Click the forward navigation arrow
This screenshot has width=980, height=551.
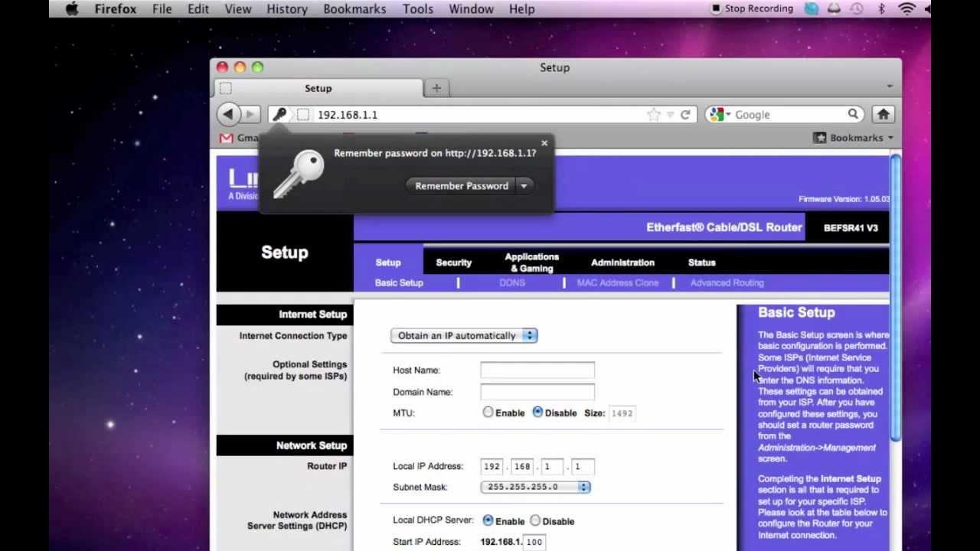click(251, 115)
